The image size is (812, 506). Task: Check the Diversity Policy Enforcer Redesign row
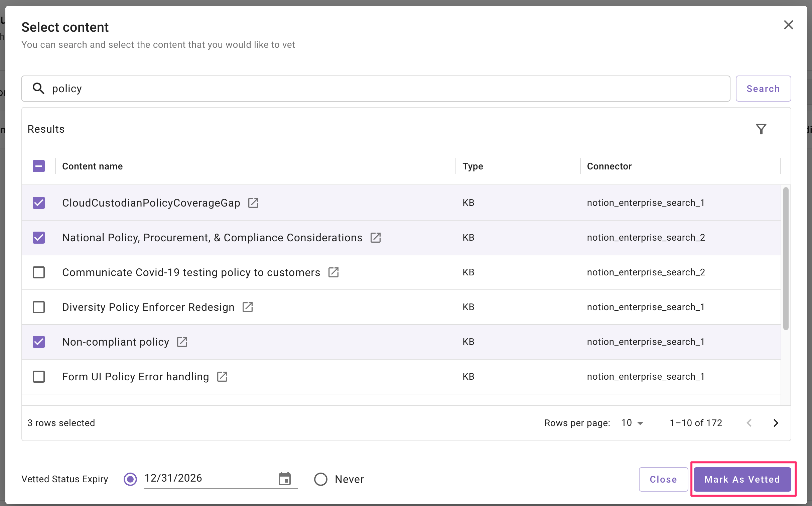tap(39, 307)
